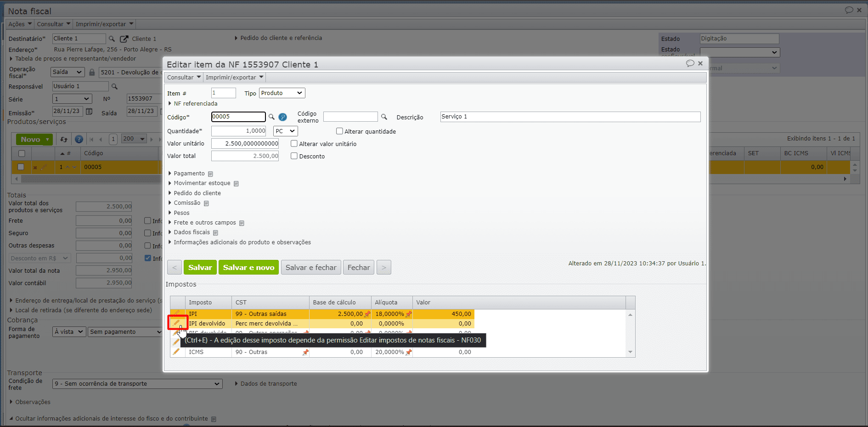Delete item 00005 using the red X icon
868x427 pixels.
tap(35, 168)
